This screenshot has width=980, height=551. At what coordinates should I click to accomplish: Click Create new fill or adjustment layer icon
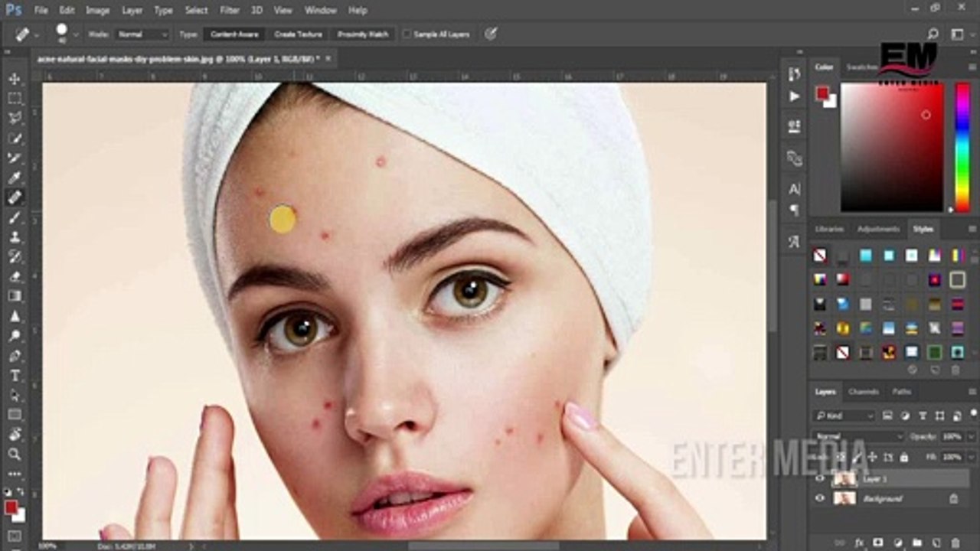897,543
